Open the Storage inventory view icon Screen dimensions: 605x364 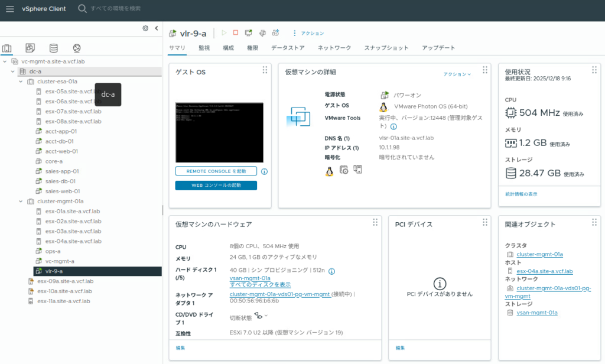pyautogui.click(x=54, y=48)
